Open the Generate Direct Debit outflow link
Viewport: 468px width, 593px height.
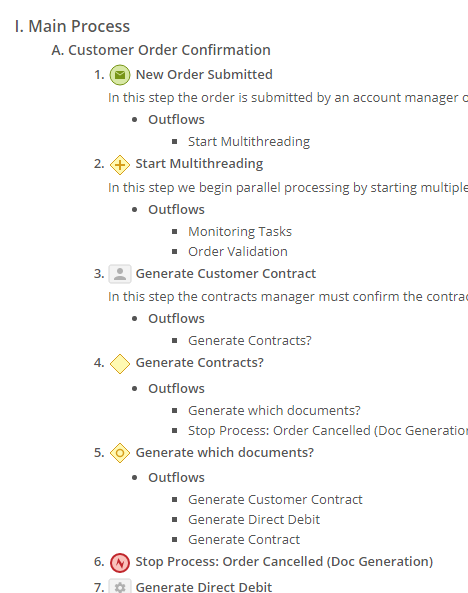[254, 520]
